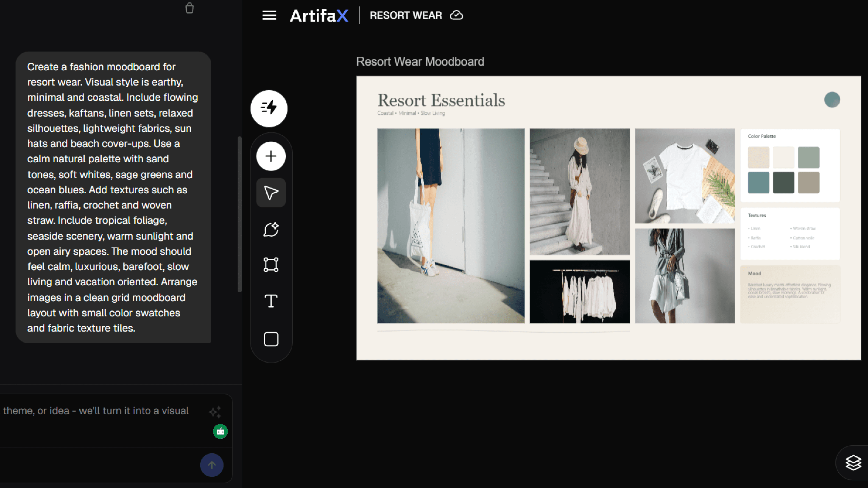Click the Resort Essentials heading text
The image size is (868, 488).
coord(441,100)
